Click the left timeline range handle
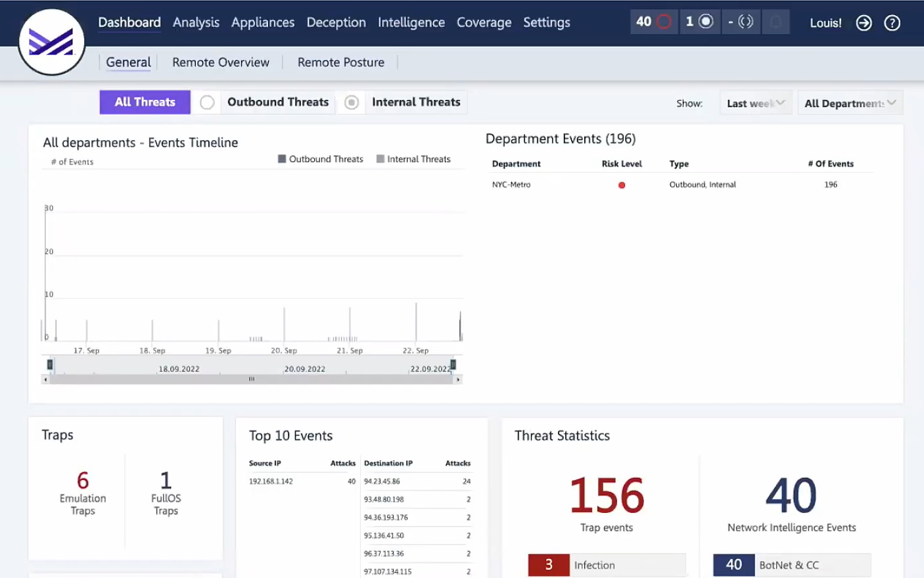This screenshot has width=924, height=578. [x=50, y=364]
